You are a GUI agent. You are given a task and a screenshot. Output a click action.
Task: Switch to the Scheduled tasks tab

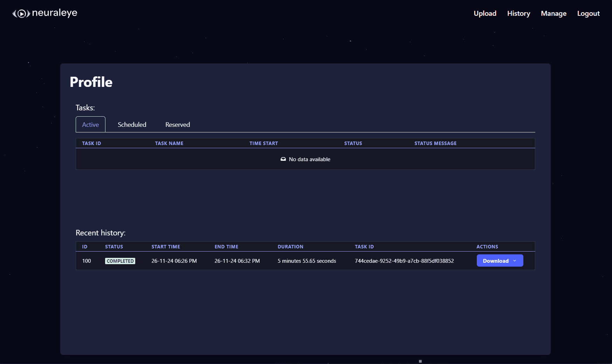coord(132,124)
